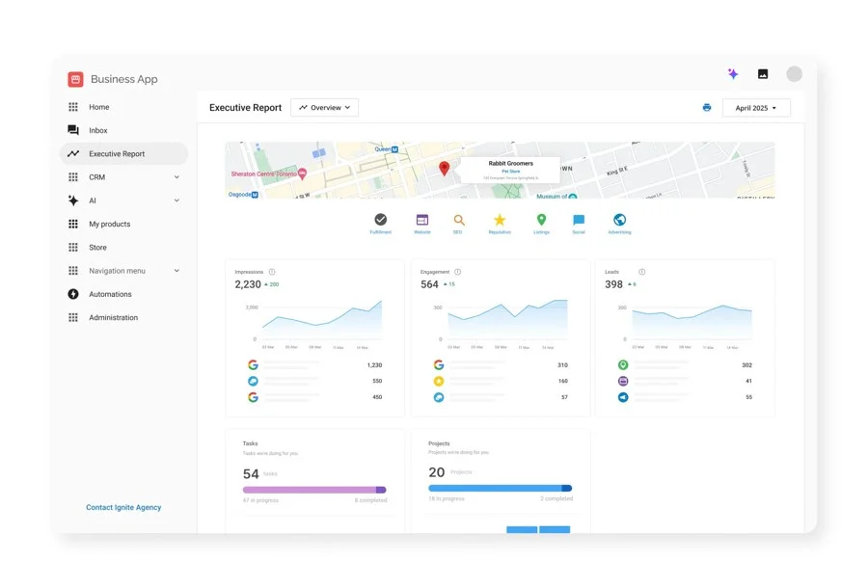
Task: Click the Impressions info icon
Action: [272, 272]
